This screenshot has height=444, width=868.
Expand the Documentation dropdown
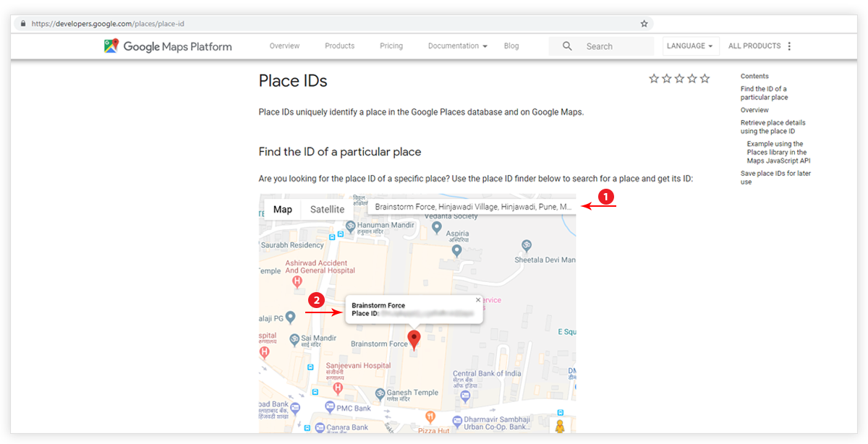tap(457, 46)
